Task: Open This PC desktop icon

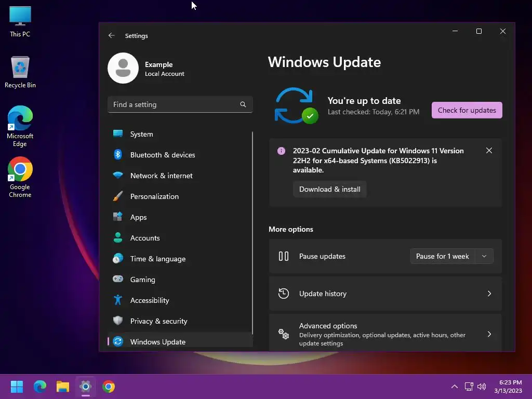Action: [x=20, y=21]
